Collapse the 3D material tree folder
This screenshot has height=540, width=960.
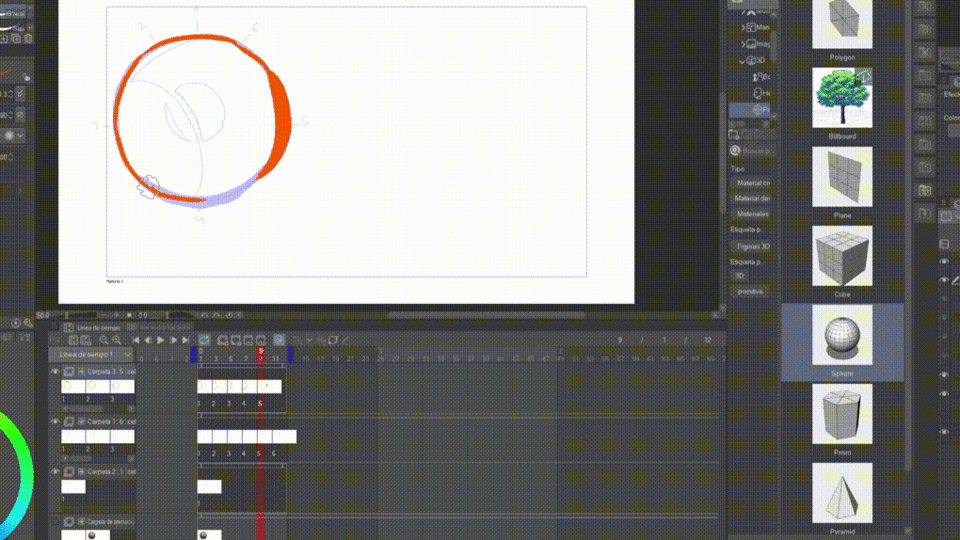click(x=742, y=61)
